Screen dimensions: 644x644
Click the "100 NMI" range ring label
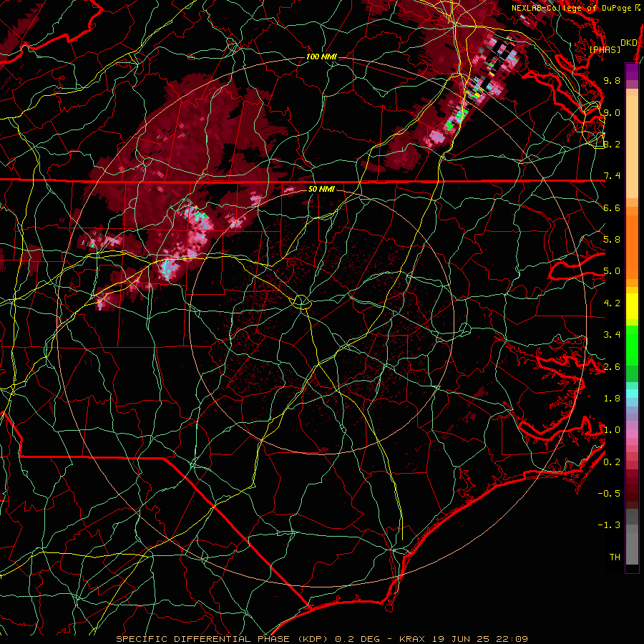click(321, 57)
